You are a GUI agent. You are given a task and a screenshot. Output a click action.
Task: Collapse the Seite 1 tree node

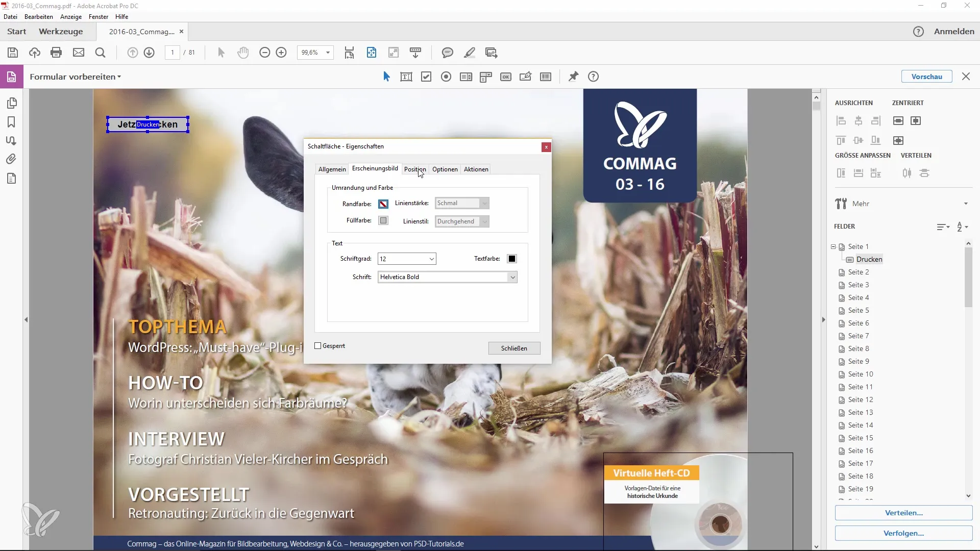[834, 247]
